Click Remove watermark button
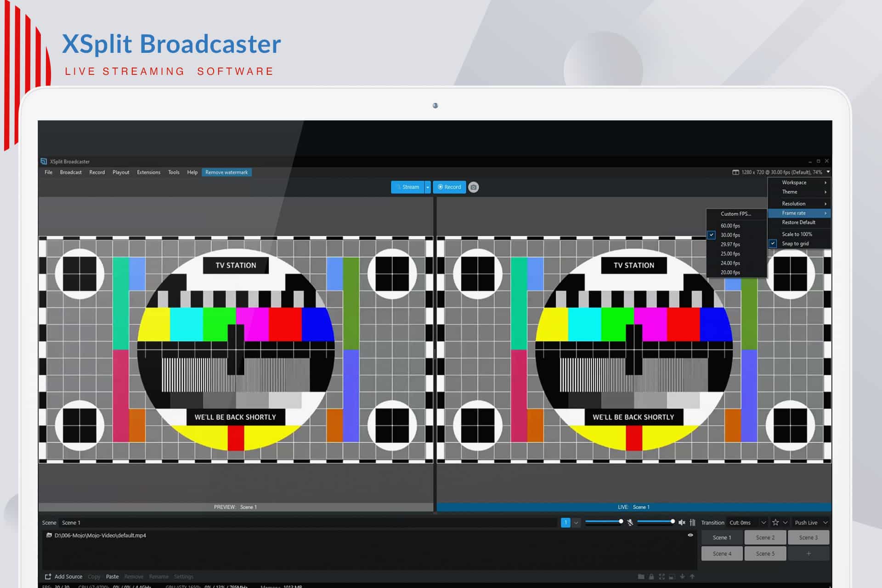The image size is (882, 588). (226, 172)
